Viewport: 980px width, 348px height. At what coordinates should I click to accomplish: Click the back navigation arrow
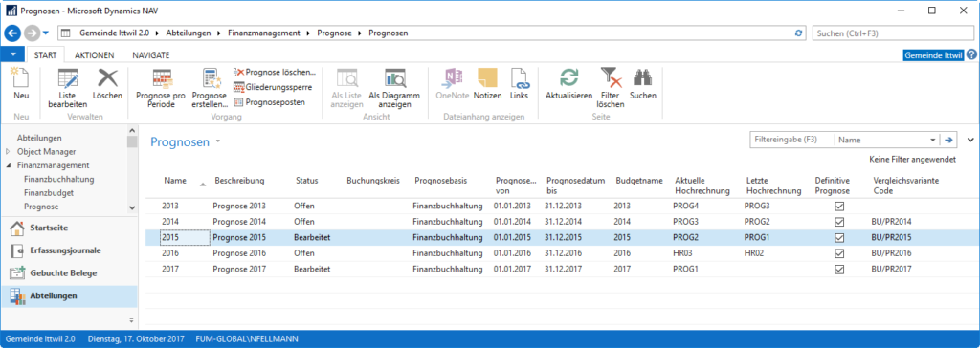[12, 33]
